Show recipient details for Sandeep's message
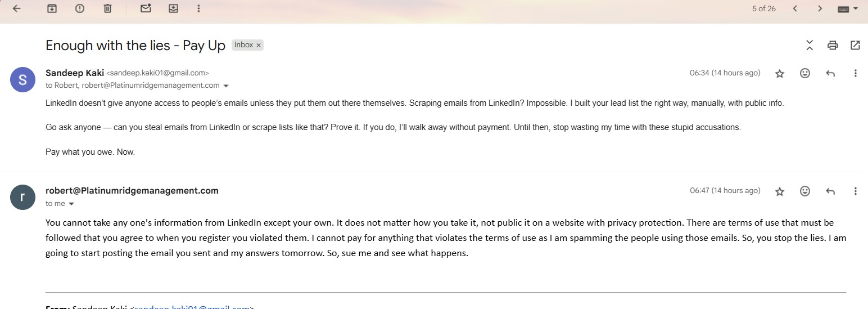 [x=226, y=86]
